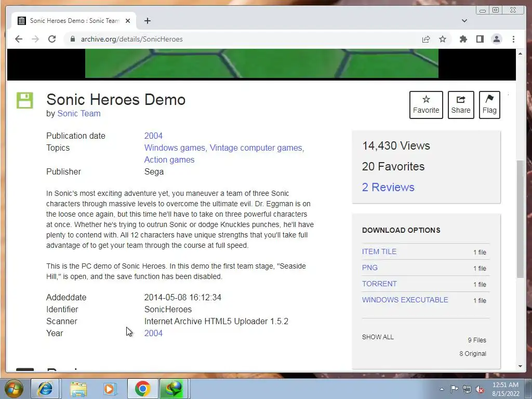Screen dimensions: 532x399
Task: Jump to the 2 Reviews link
Action: (388, 187)
